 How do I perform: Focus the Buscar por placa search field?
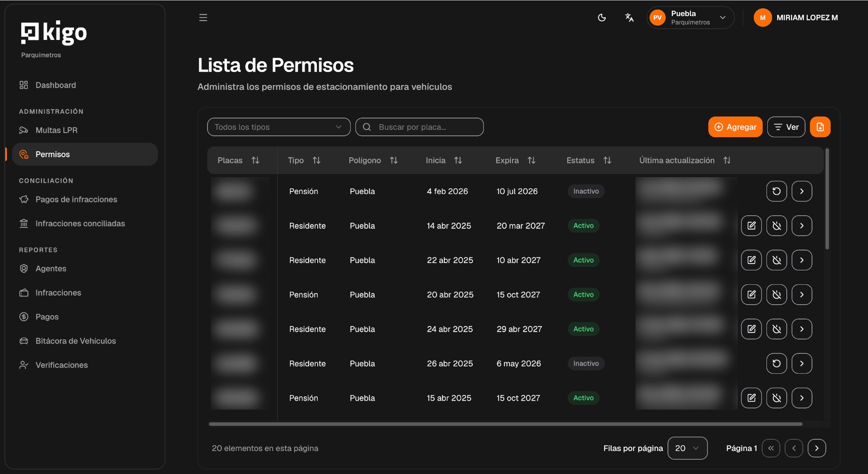[x=419, y=127]
